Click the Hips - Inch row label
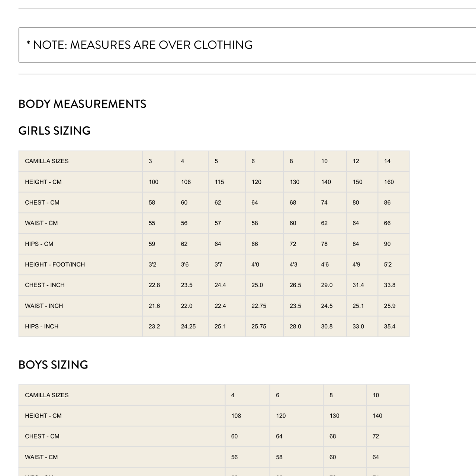This screenshot has height=476, width=476. point(42,327)
